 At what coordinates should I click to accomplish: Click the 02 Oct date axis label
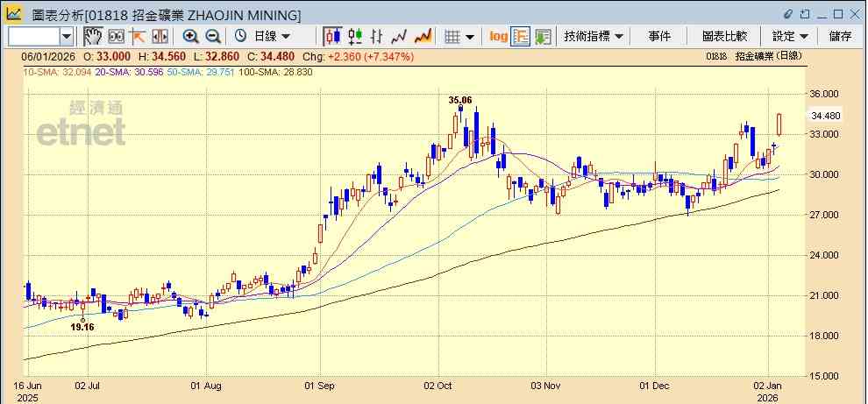click(438, 386)
